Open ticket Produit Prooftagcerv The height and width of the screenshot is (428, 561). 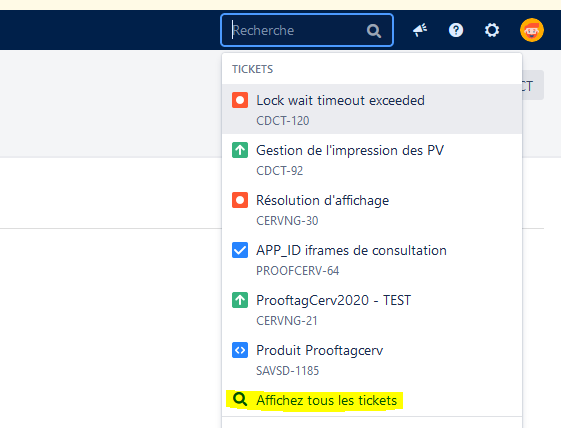point(372,359)
